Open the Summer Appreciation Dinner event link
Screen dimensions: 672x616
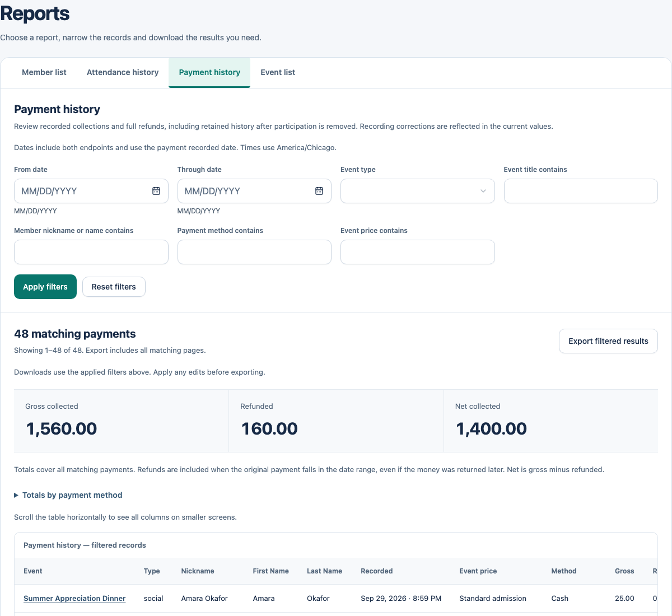[74, 598]
